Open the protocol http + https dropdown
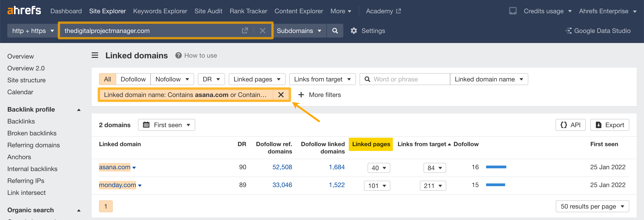The width and height of the screenshot is (644, 220). click(x=33, y=31)
